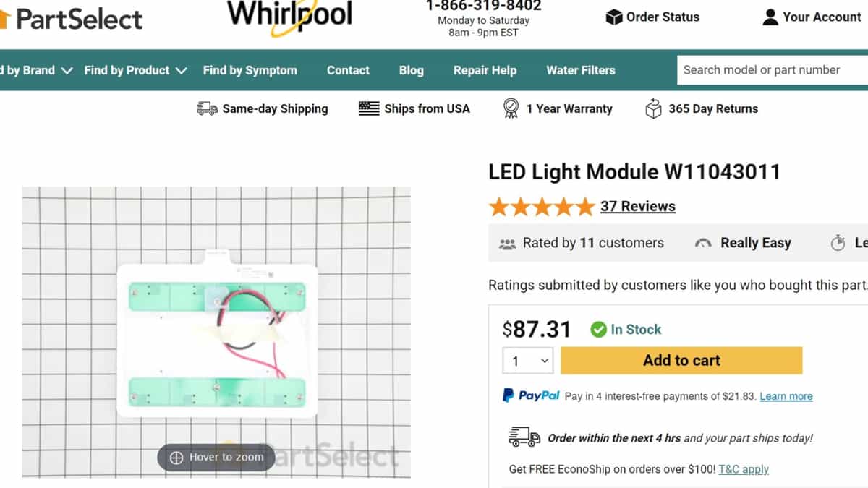Click the zoom magnifier icon on product image
This screenshot has width=868, height=488.
(x=177, y=457)
